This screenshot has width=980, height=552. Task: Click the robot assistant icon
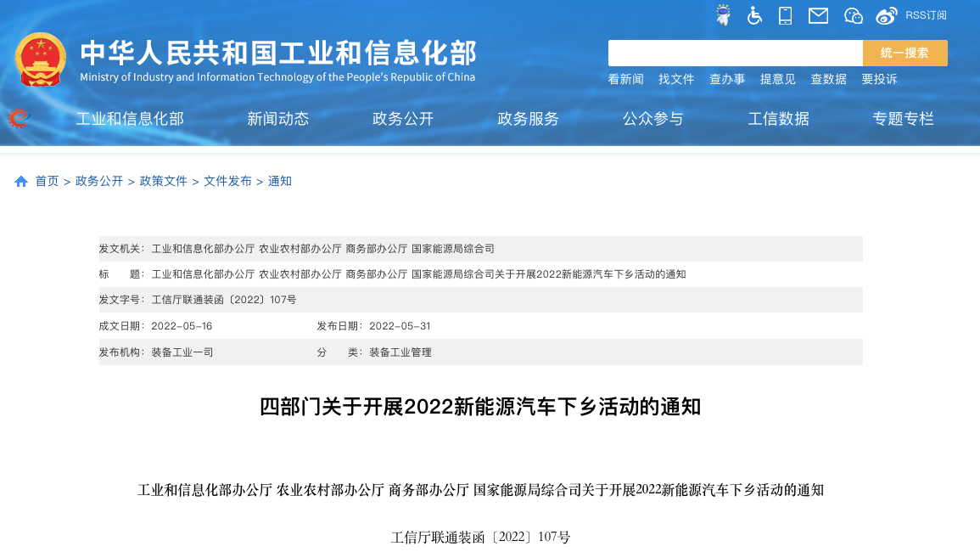(x=723, y=15)
